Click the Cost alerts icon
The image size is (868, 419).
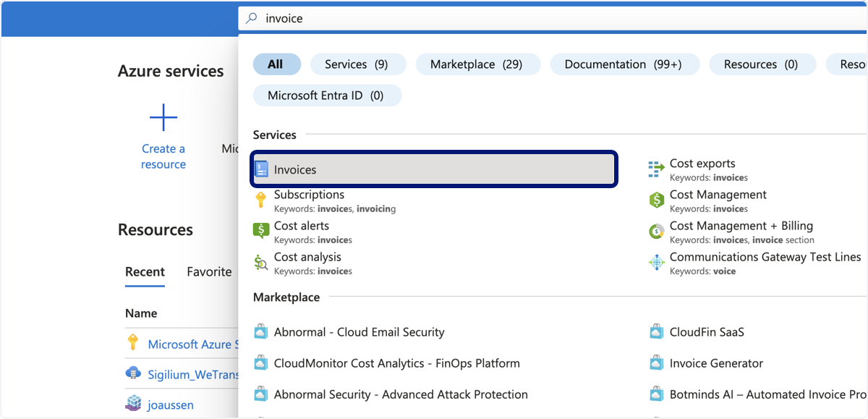[261, 232]
